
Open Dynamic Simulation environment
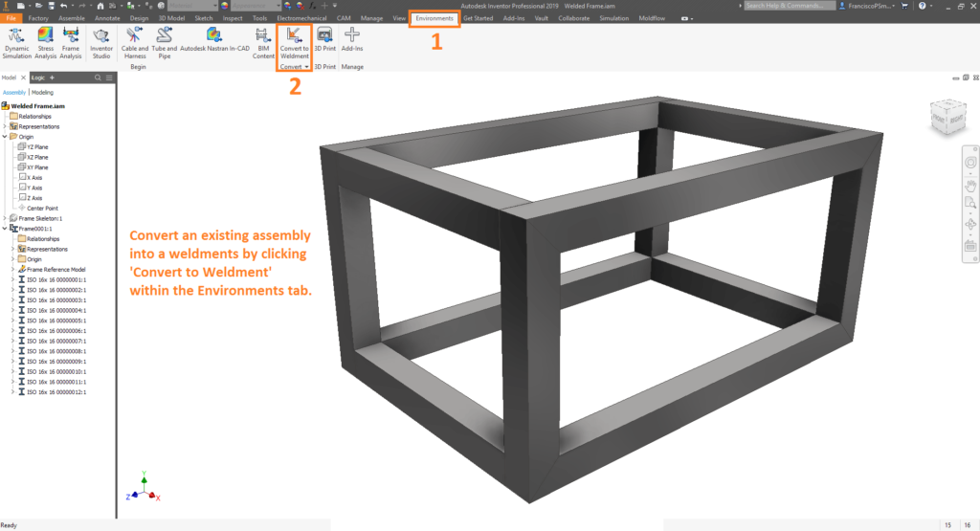(x=17, y=43)
